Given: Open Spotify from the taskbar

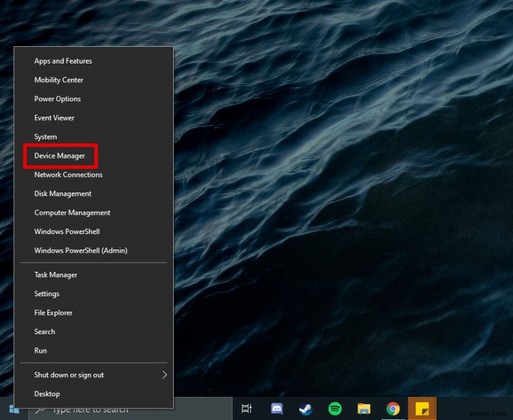Looking at the screenshot, I should tap(333, 408).
